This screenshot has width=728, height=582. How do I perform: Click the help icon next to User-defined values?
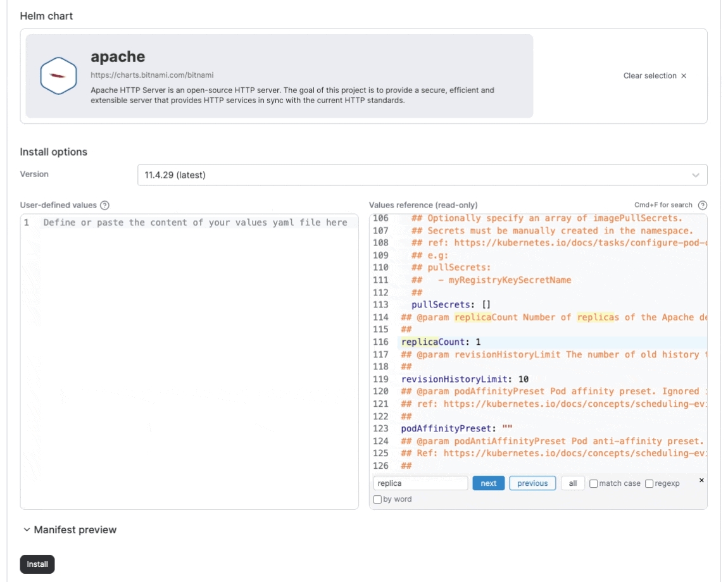click(x=105, y=205)
